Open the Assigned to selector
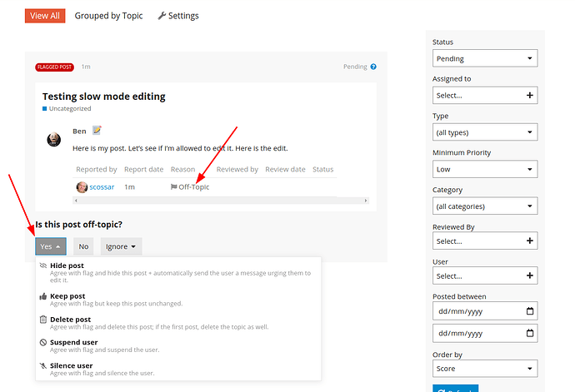This screenshot has width=575, height=392. point(485,95)
